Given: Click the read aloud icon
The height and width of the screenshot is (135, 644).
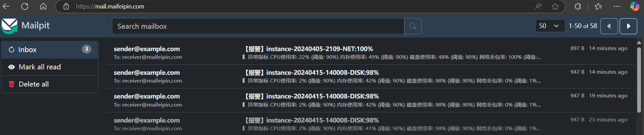Looking at the screenshot, I should click(x=538, y=6).
